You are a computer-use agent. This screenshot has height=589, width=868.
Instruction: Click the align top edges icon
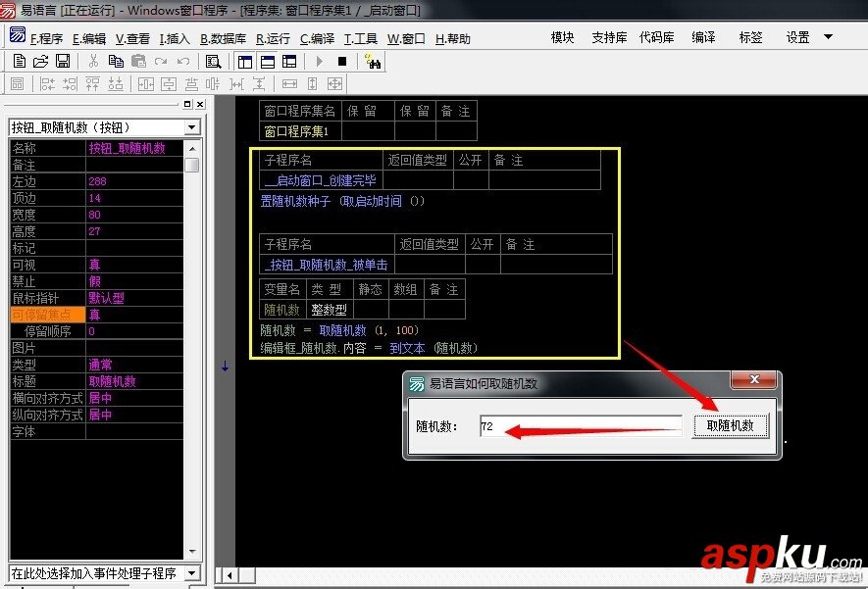(92, 84)
